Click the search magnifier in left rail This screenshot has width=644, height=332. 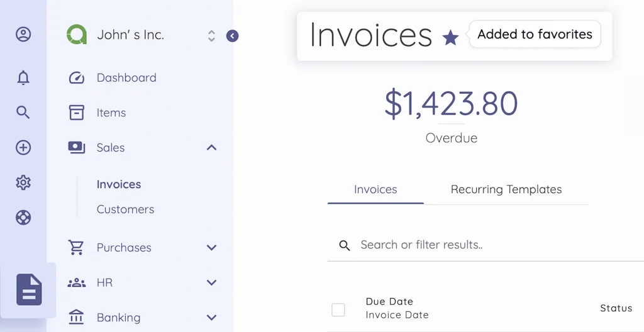pyautogui.click(x=23, y=113)
